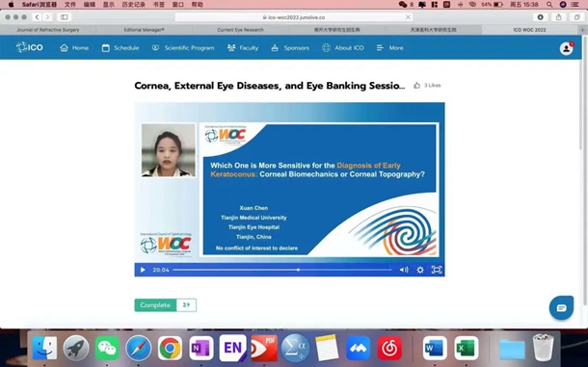Open WeChat from the dock

[107, 349]
